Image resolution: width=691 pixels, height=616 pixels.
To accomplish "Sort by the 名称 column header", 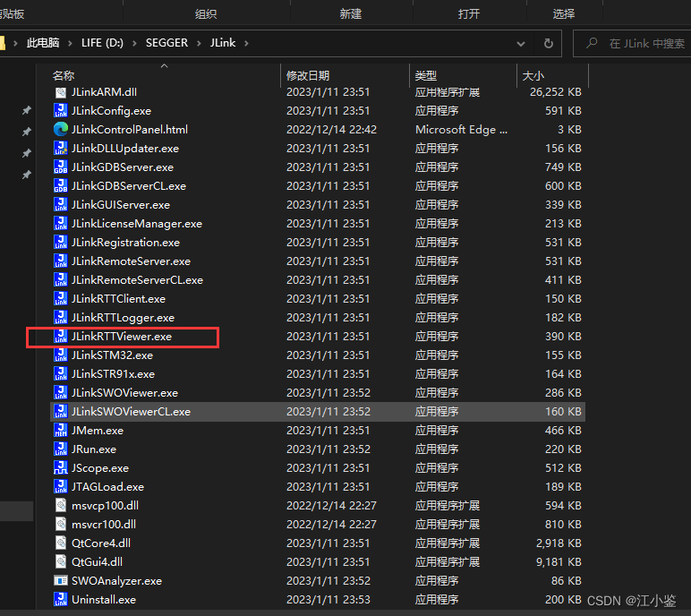I will [x=64, y=76].
